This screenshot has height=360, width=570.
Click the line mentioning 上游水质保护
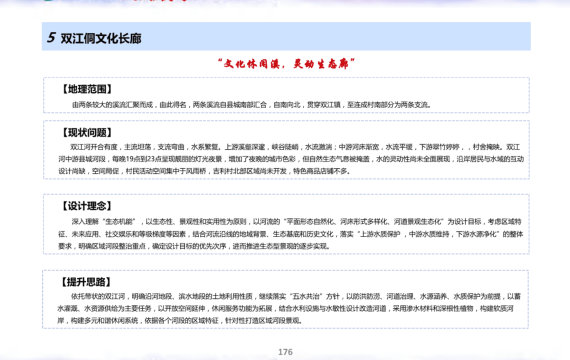click(290, 234)
